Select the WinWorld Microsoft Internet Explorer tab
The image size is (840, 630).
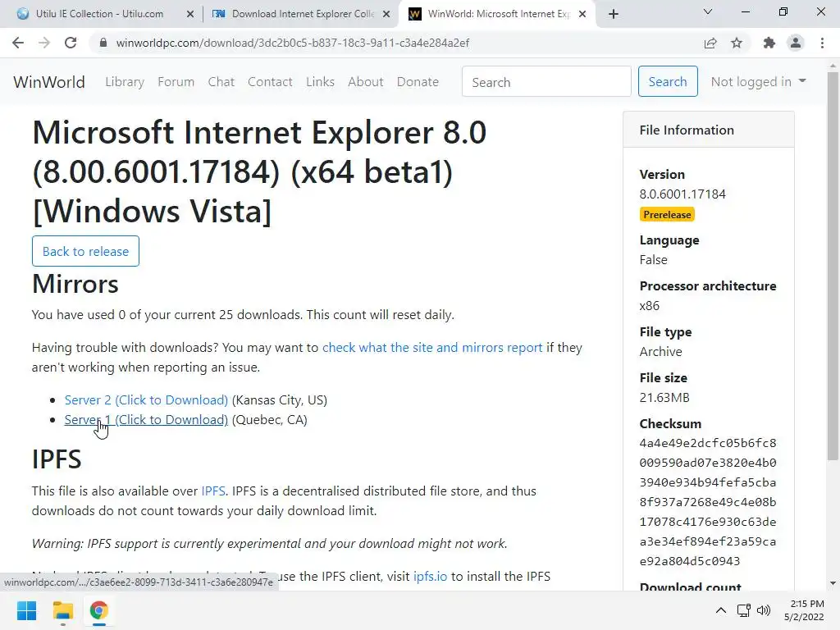point(498,14)
